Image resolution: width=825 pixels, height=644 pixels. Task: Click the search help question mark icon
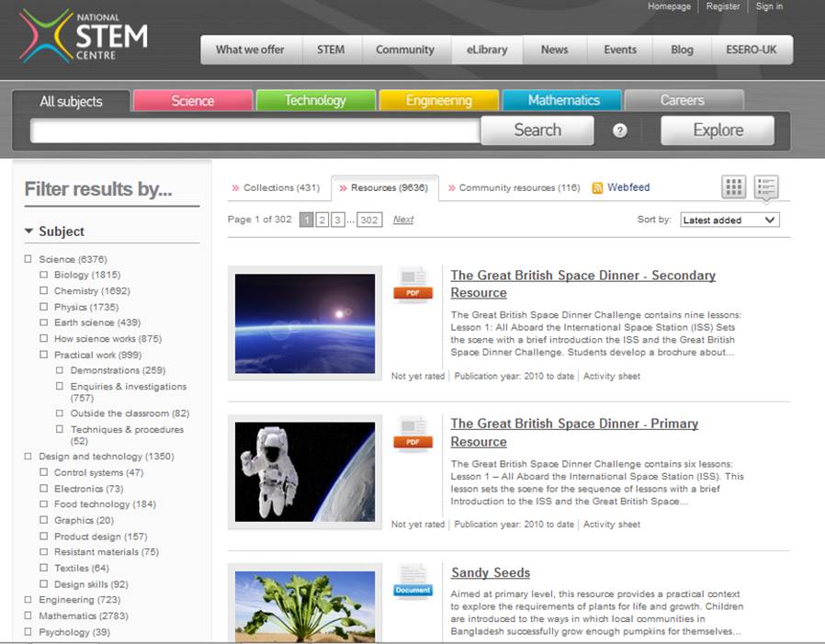(619, 130)
